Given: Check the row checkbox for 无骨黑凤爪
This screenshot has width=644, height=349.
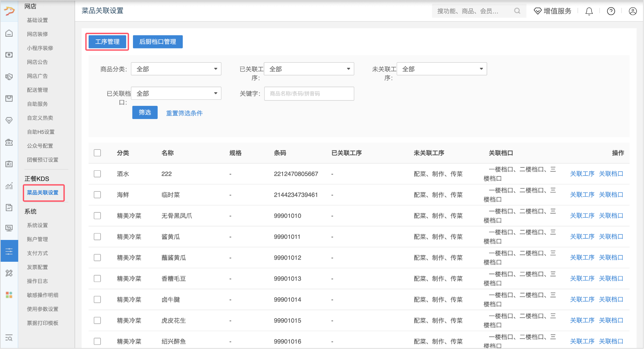Looking at the screenshot, I should (97, 216).
